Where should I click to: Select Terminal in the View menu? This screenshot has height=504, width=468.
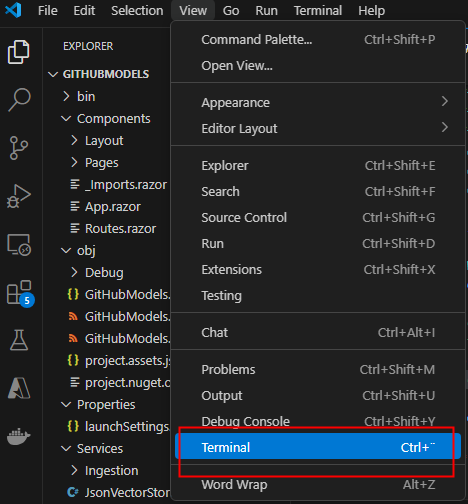pyautogui.click(x=318, y=447)
